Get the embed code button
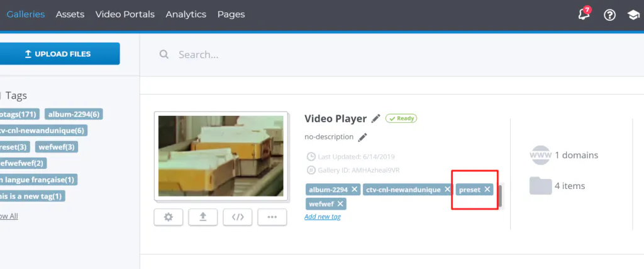The image size is (644, 269). [237, 217]
